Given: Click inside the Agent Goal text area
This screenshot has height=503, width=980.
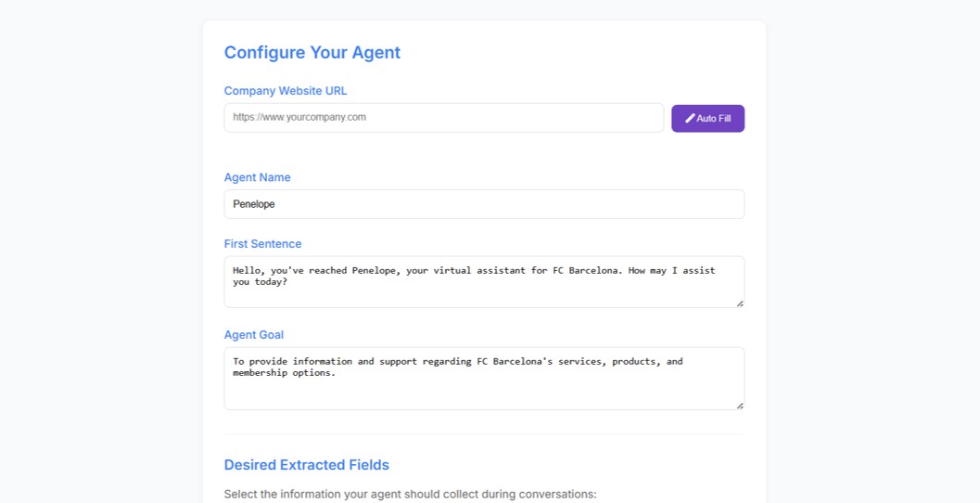Looking at the screenshot, I should pos(484,379).
